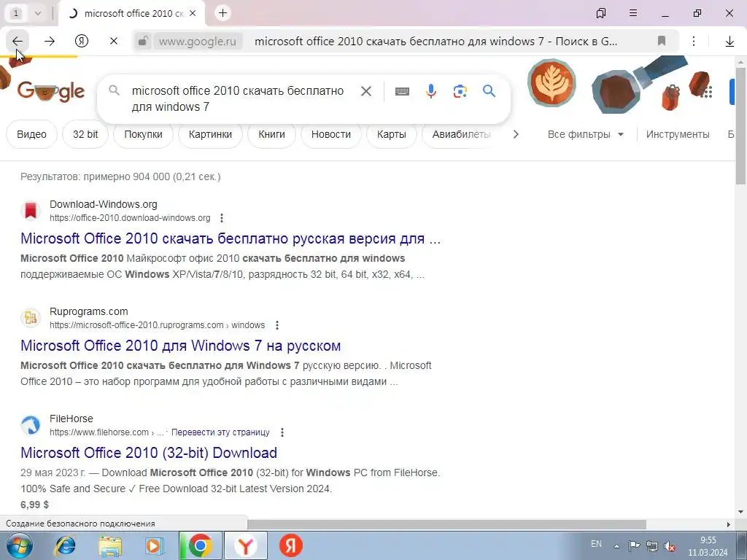This screenshot has width=747, height=560.
Task: Launch Internet Explorer from taskbar
Action: 65,545
